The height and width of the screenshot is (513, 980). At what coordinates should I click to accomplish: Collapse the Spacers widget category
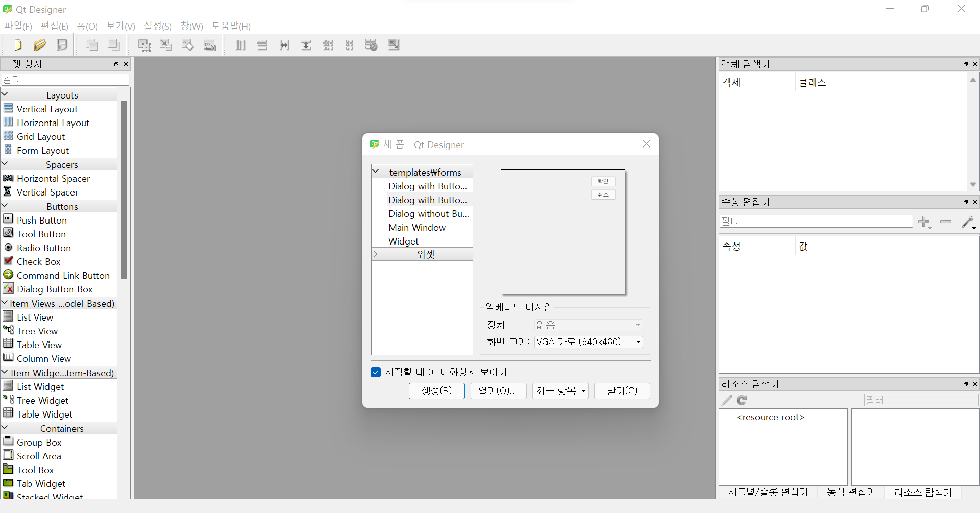(x=5, y=164)
